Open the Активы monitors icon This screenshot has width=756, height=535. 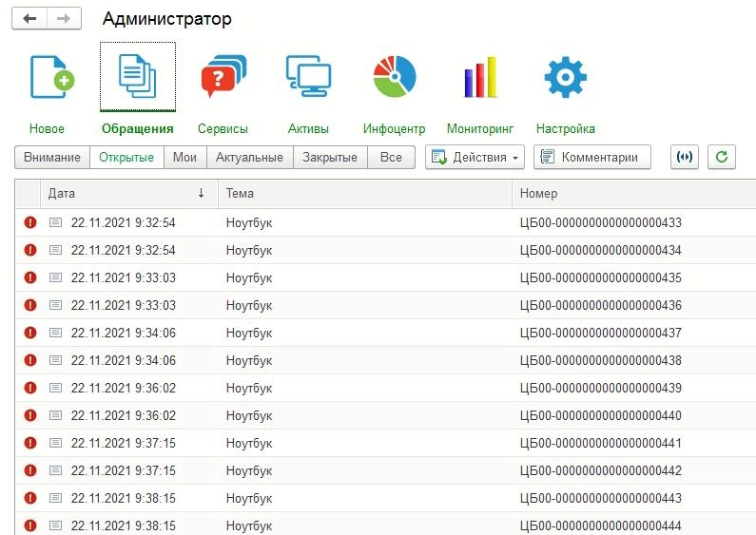coord(308,76)
